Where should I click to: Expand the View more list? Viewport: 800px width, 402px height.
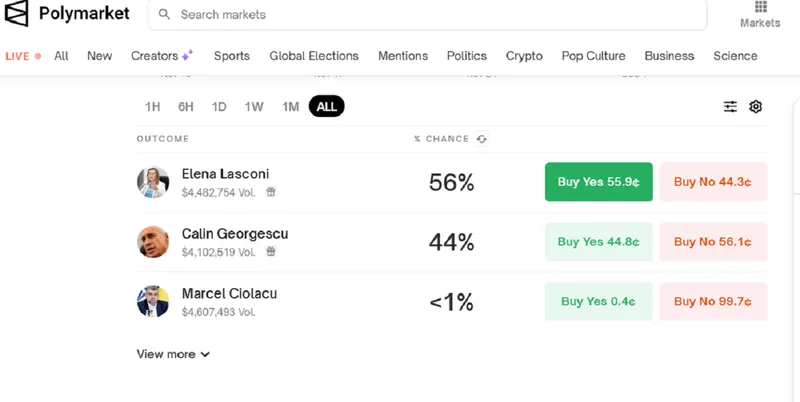[173, 354]
